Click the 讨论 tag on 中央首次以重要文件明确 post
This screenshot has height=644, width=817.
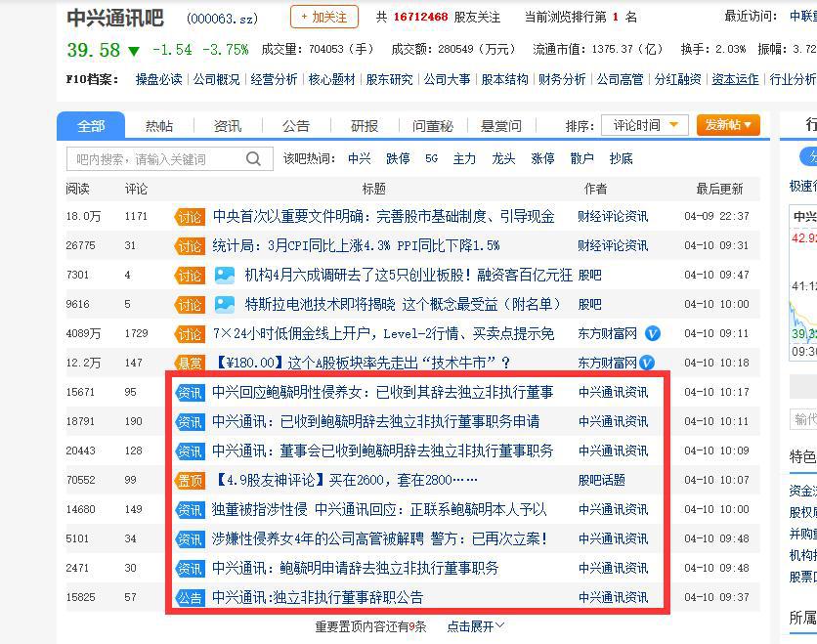point(189,217)
